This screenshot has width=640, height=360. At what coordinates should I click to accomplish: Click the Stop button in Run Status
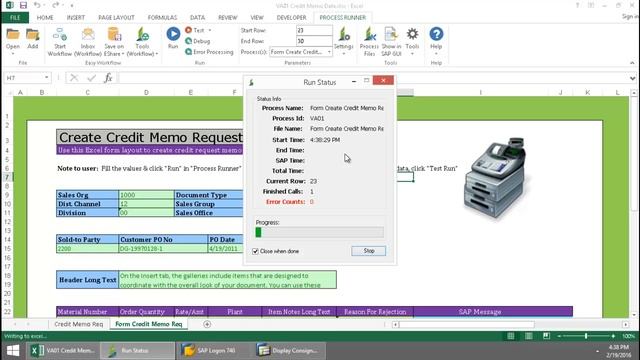369,251
